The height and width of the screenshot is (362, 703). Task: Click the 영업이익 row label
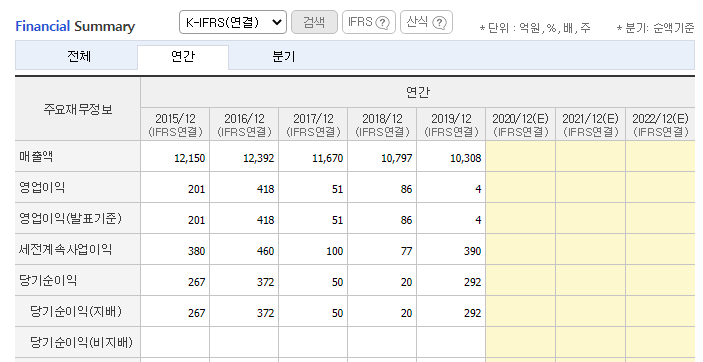tap(42, 188)
